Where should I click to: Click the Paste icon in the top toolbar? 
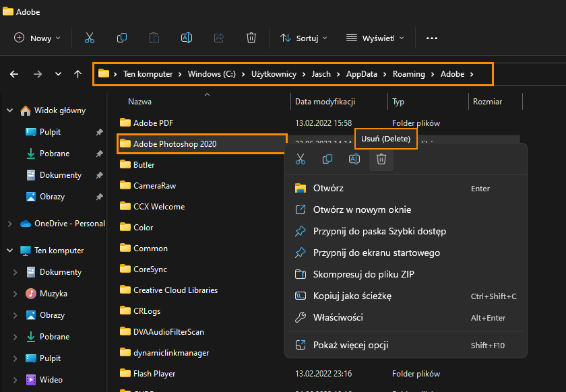click(x=154, y=38)
